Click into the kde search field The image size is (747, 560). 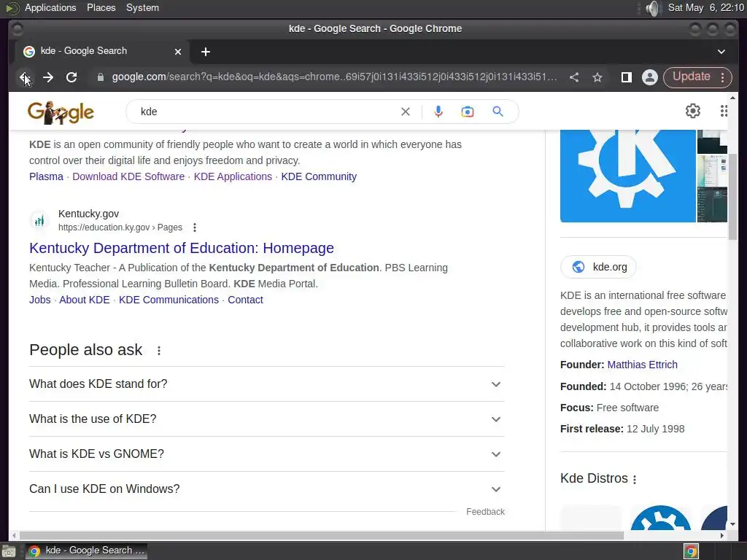[267, 112]
